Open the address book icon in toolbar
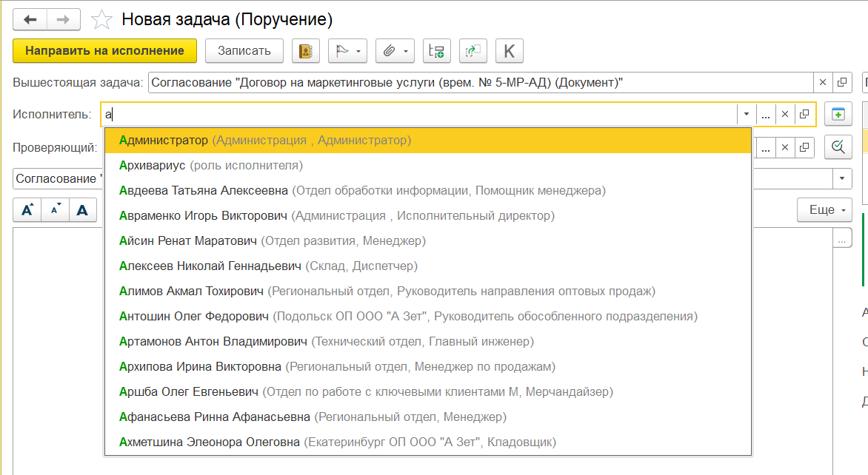 coord(305,51)
